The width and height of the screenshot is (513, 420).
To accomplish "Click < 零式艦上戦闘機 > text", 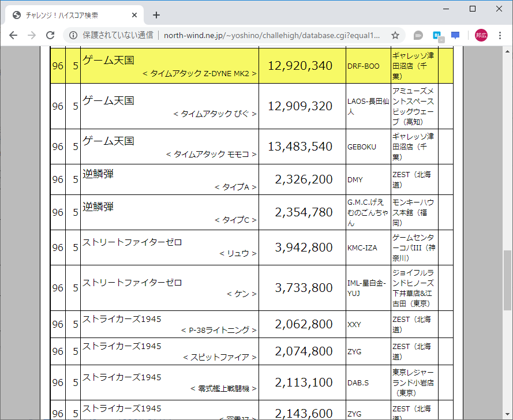I will click(x=223, y=389).
